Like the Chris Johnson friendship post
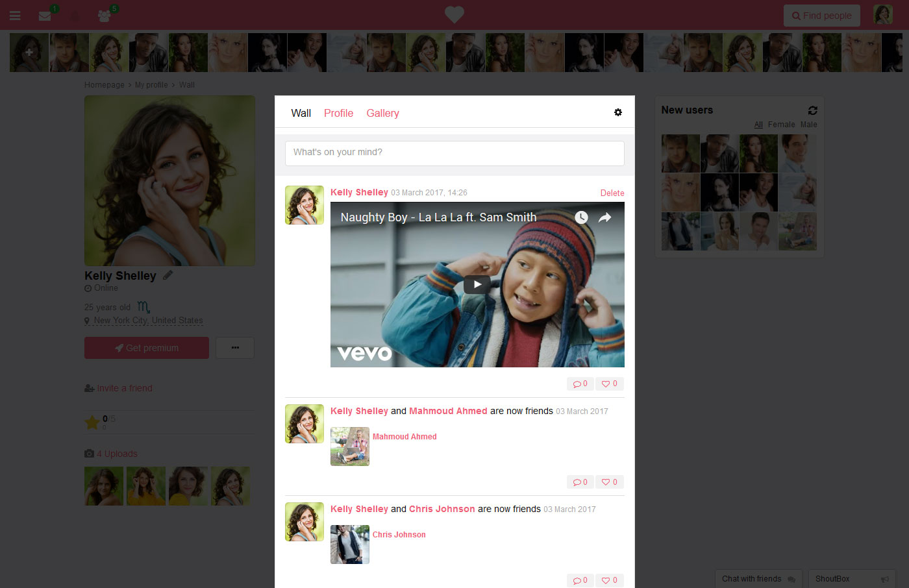The height and width of the screenshot is (588, 909). click(610, 580)
